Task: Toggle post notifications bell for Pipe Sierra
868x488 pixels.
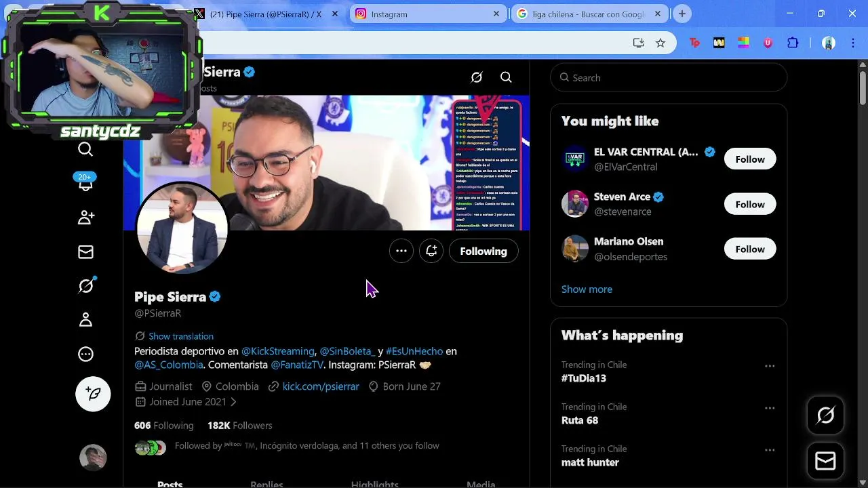Action: pos(431,251)
